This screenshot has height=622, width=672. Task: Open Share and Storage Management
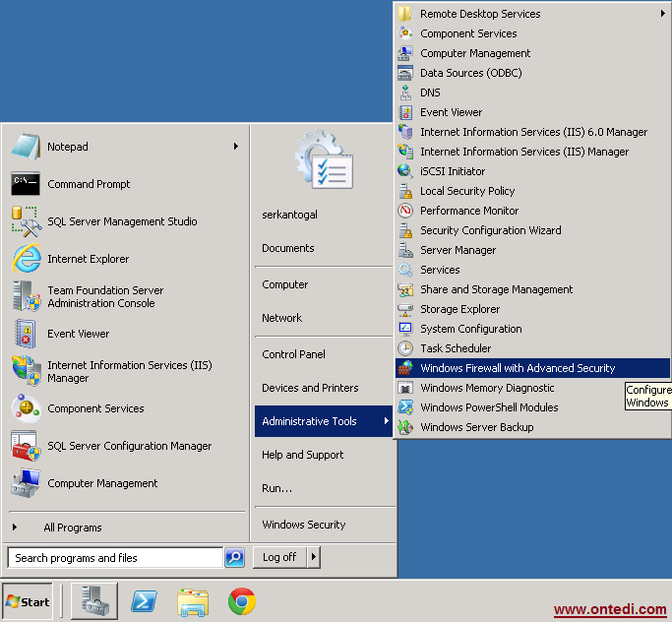tap(532, 289)
